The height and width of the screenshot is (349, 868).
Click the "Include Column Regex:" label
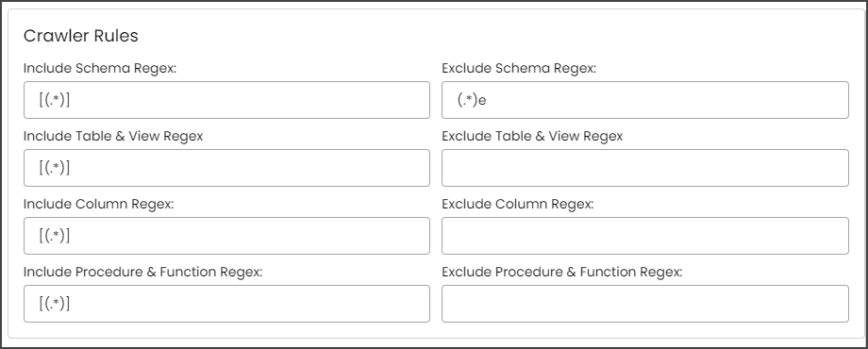point(98,204)
